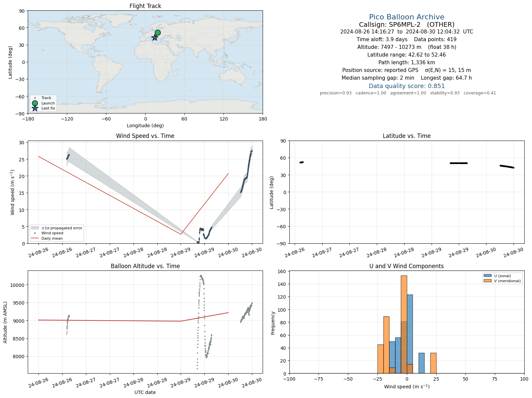Click the "Balloon Altitude vs. Time" title

click(x=145, y=266)
